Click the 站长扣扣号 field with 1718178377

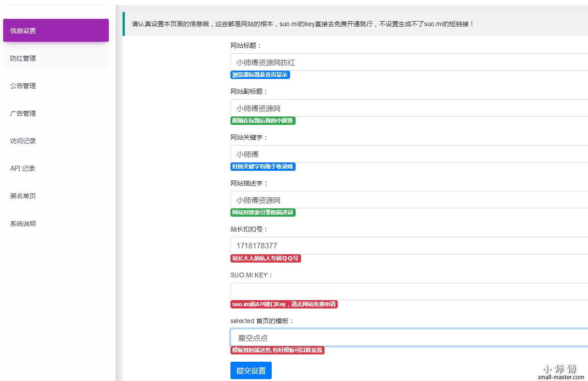point(409,246)
